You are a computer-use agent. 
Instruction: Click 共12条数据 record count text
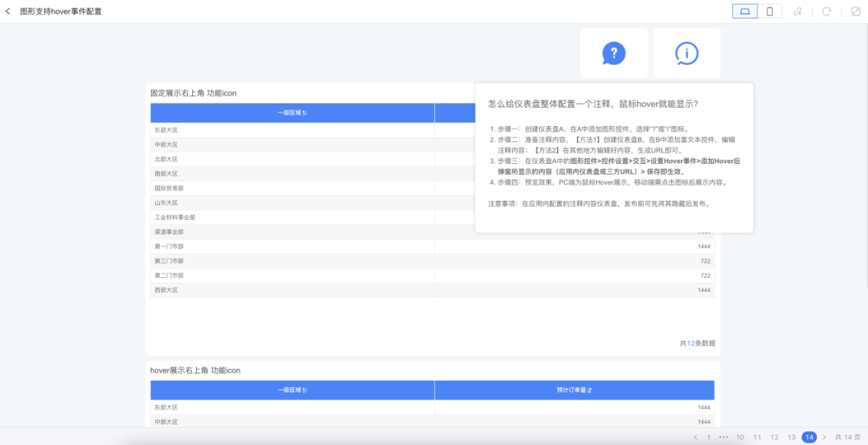(698, 343)
